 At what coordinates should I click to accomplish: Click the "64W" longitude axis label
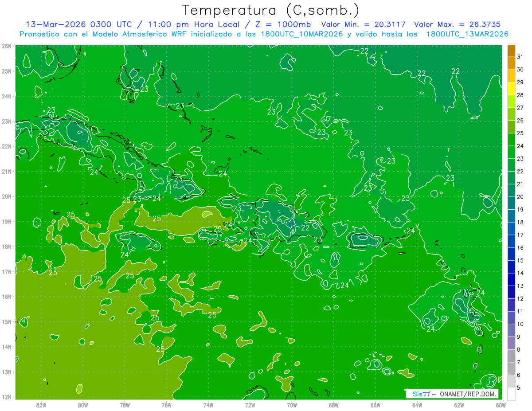417,405
